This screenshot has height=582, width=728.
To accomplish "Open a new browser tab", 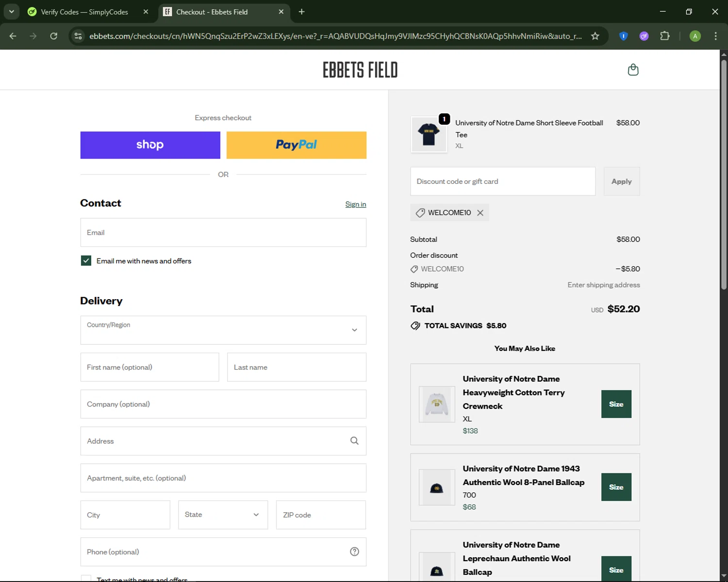I will 301,12.
